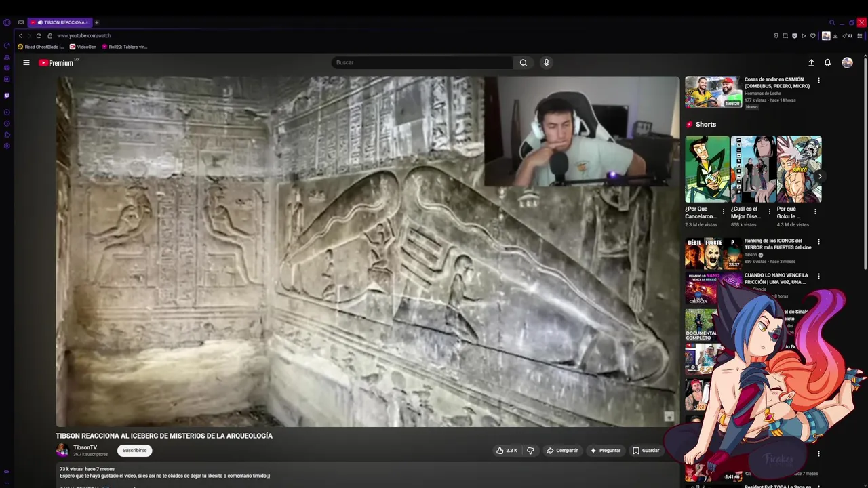
Task: Open the YouTube hamburger guide menu
Action: pyautogui.click(x=26, y=62)
